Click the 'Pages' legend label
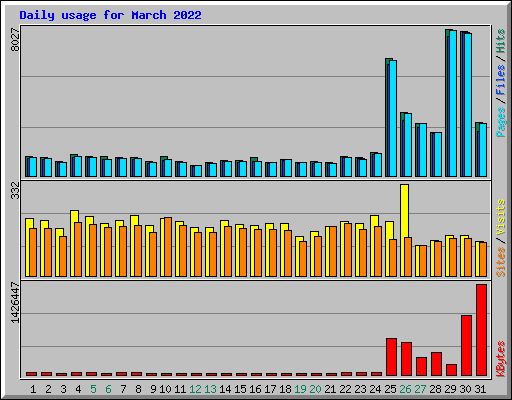The height and width of the screenshot is (400, 512). 501,122
